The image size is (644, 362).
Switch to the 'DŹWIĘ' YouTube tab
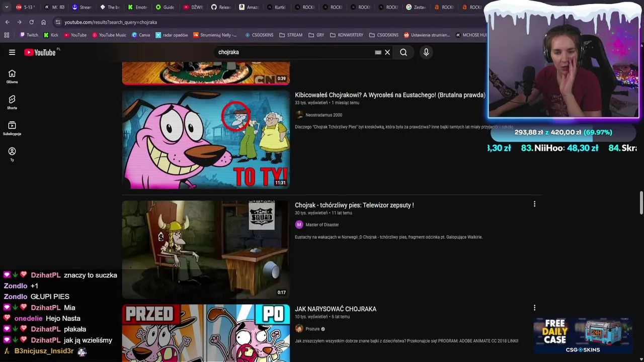pos(193,7)
